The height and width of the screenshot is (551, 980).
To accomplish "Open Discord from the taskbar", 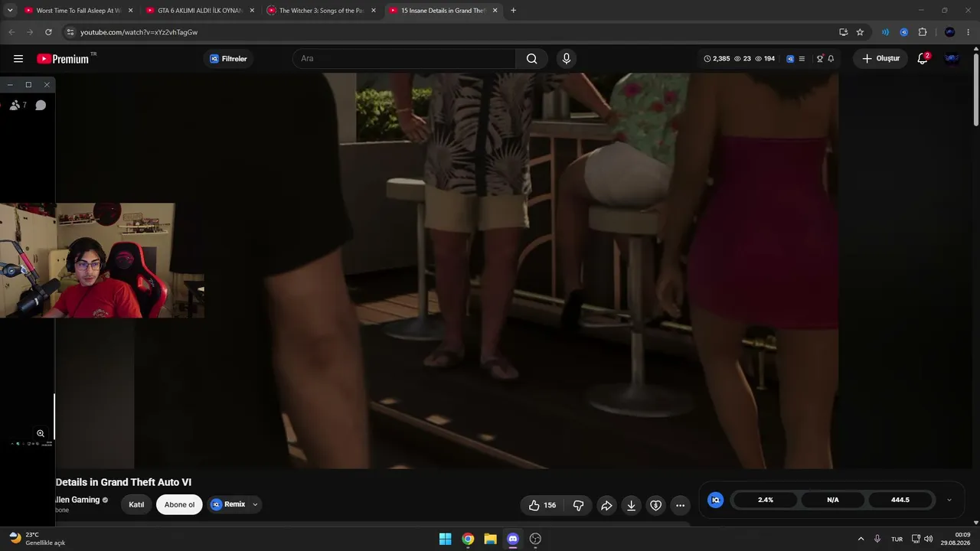I will click(x=513, y=539).
